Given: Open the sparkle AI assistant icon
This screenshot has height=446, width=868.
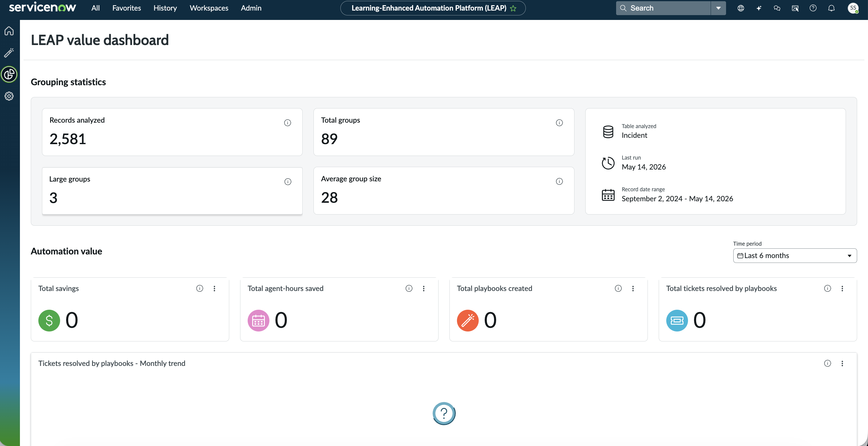Looking at the screenshot, I should (x=759, y=8).
